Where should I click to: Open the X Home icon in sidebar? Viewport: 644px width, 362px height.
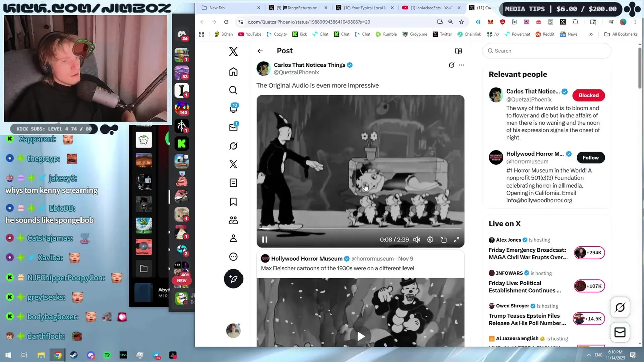233,72
